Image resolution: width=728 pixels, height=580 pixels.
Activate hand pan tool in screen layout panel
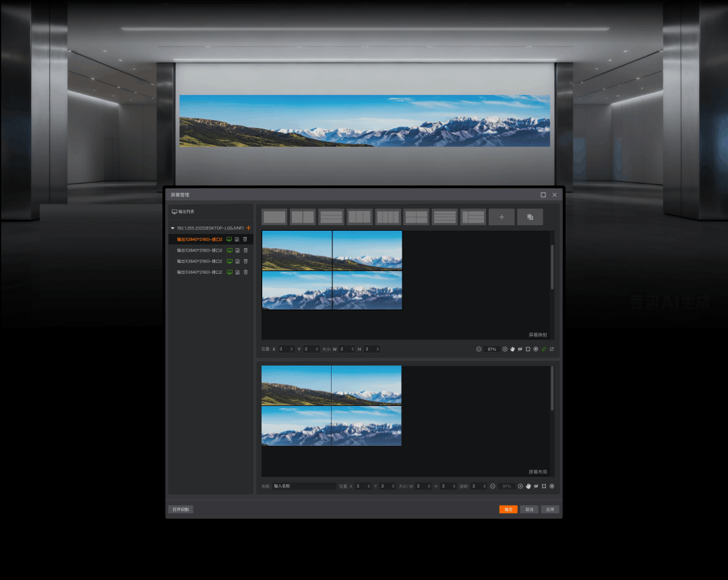528,486
